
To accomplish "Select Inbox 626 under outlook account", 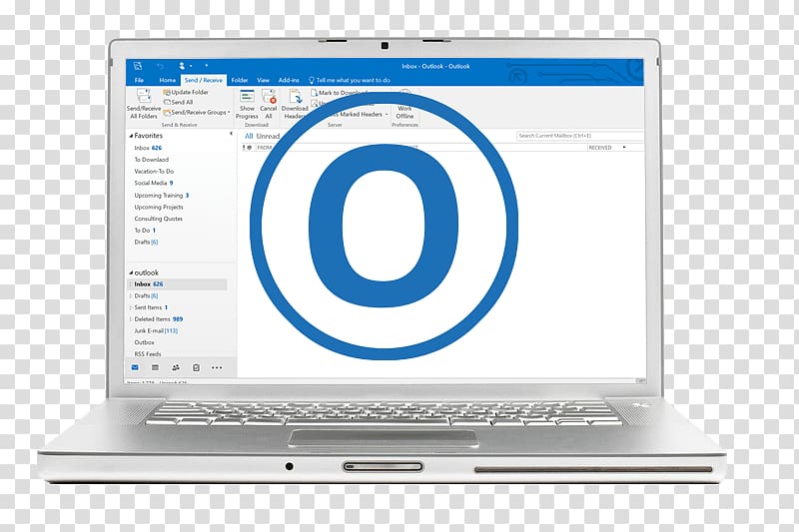I will (177, 284).
